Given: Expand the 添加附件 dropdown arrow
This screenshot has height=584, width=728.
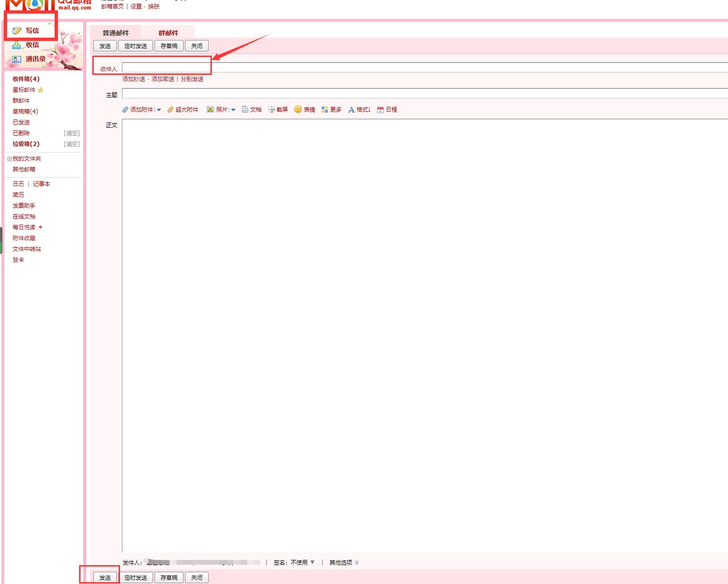Looking at the screenshot, I should [159, 110].
